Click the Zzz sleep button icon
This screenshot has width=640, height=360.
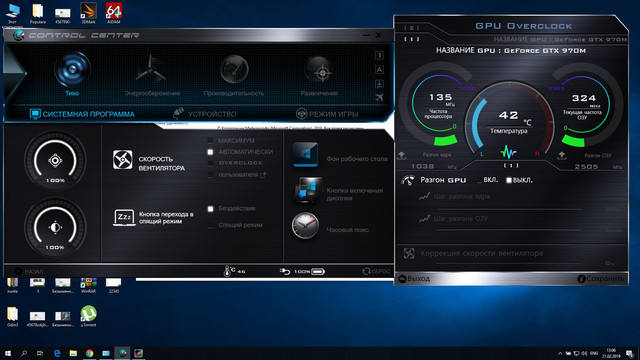pos(124,218)
